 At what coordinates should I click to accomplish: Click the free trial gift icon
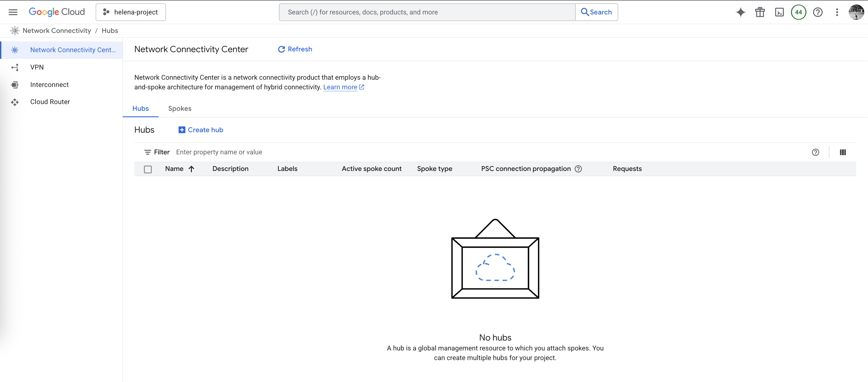[760, 12]
